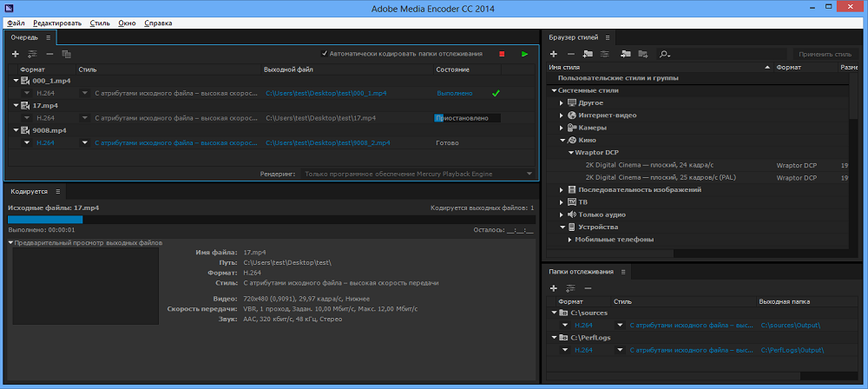
Task: Click the magnifier search icon in Браузер стилей
Action: pos(664,55)
